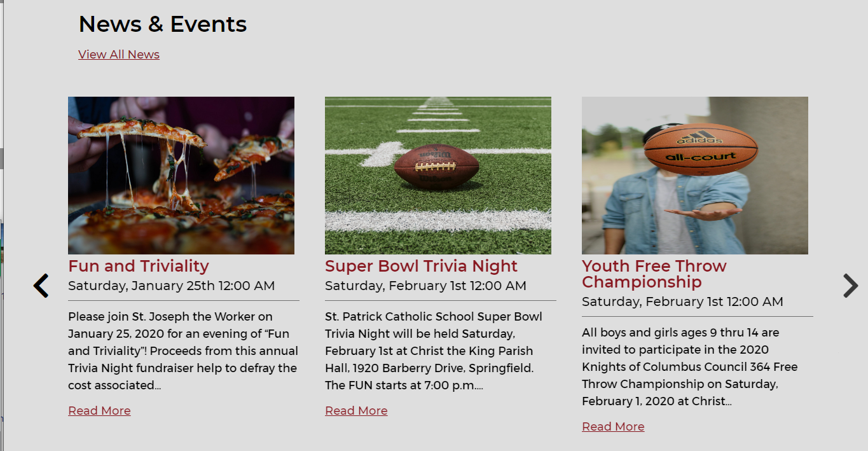Viewport: 868px width, 451px height.
Task: Click the Knights of Columbus description paragraph
Action: (690, 366)
